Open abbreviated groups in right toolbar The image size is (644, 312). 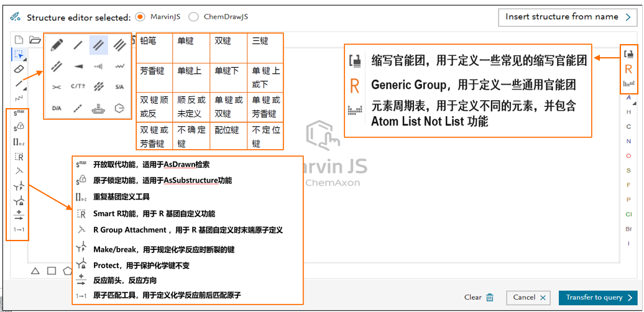[x=628, y=54]
